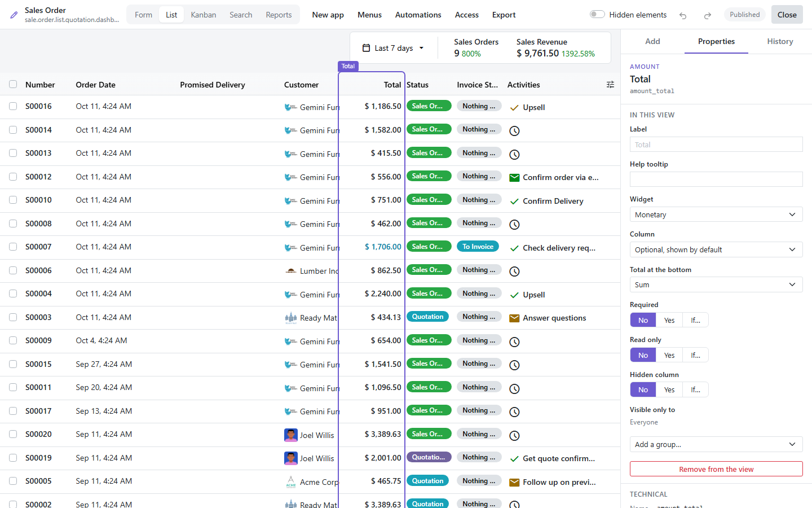Viewport: 812px width, 508px height.
Task: Click the Lumber Inc logo in S00006
Action: pos(291,271)
